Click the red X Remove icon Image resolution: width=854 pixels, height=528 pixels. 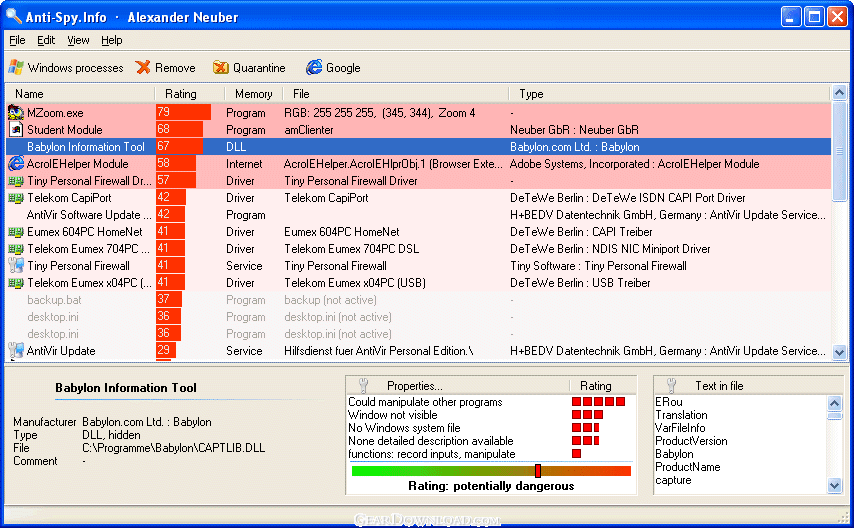pyautogui.click(x=143, y=68)
